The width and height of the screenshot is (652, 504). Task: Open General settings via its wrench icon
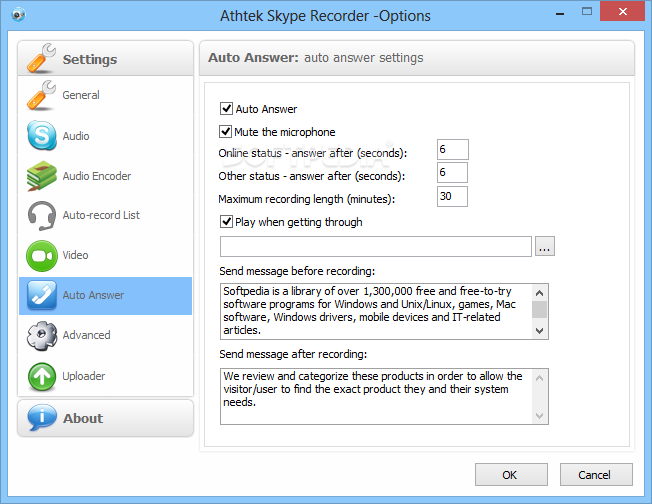coord(41,95)
